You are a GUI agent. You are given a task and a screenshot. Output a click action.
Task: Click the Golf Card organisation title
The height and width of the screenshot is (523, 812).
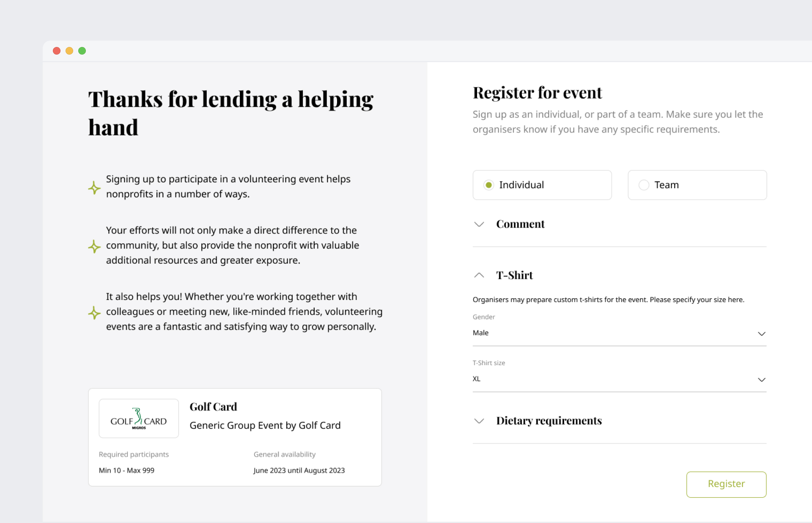pos(213,407)
